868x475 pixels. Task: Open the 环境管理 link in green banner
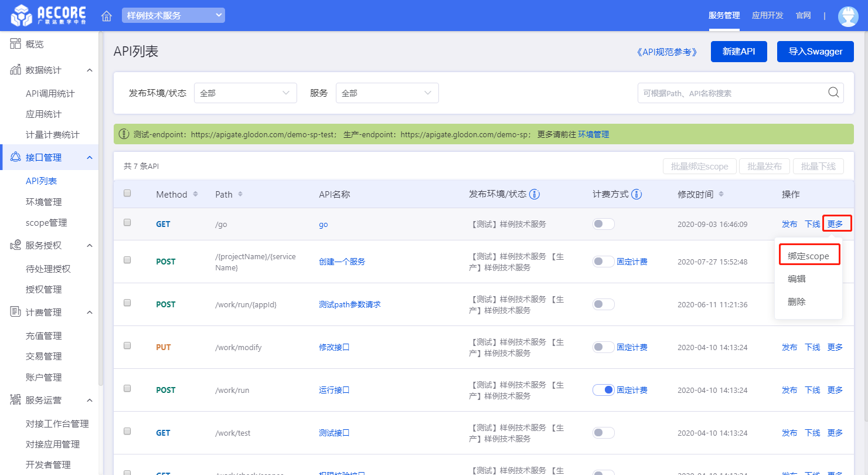pyautogui.click(x=593, y=134)
